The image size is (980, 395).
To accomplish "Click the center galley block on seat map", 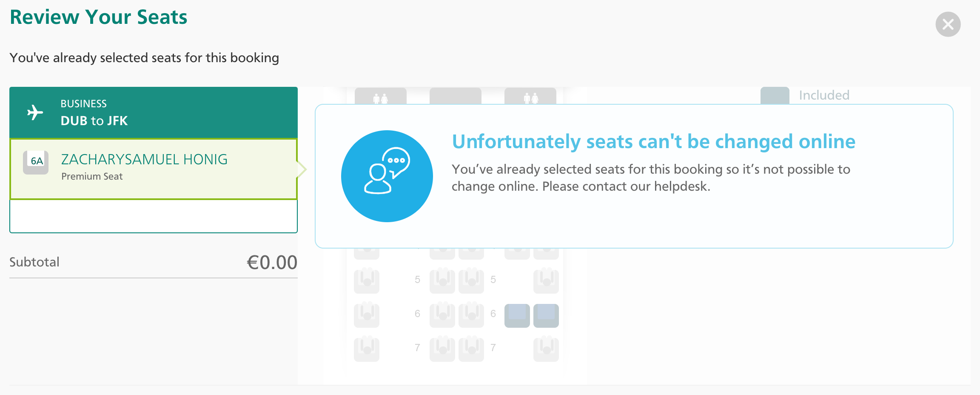I will tap(455, 96).
